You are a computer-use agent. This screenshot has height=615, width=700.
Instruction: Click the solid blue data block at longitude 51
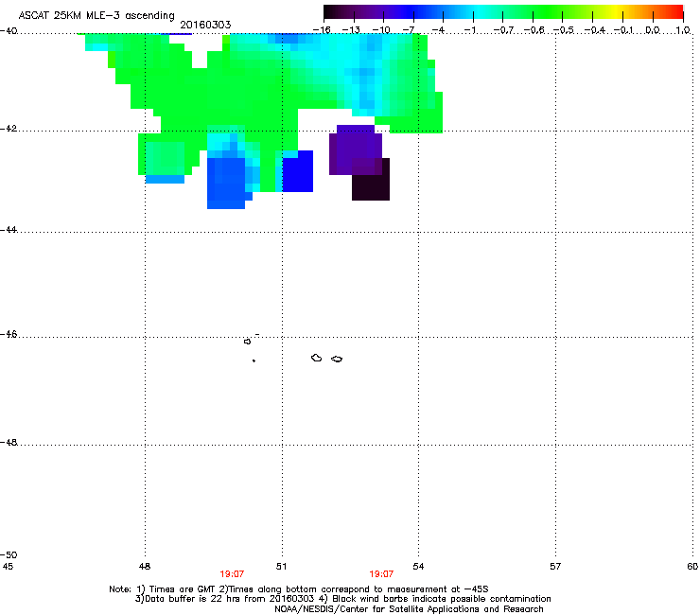[x=298, y=171]
